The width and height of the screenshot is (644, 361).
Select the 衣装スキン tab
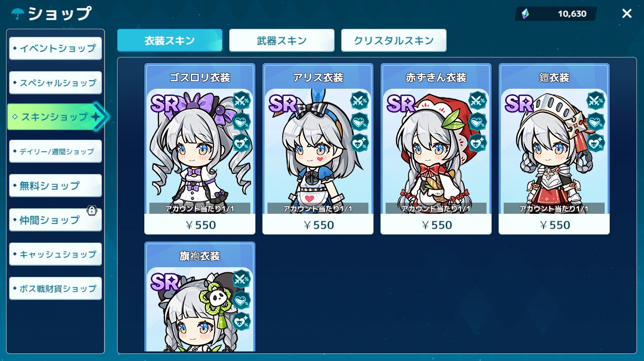click(x=170, y=40)
